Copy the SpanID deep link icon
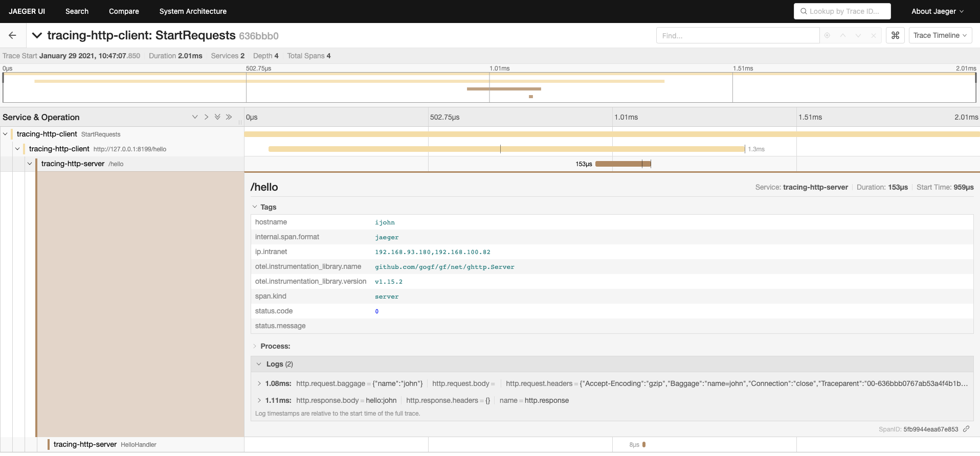 (966, 429)
